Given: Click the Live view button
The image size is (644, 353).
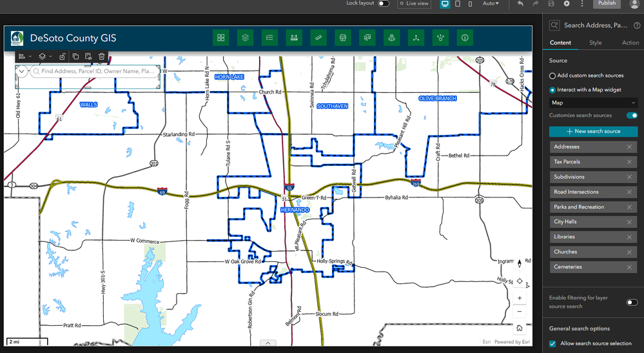Looking at the screenshot, I should [414, 3].
